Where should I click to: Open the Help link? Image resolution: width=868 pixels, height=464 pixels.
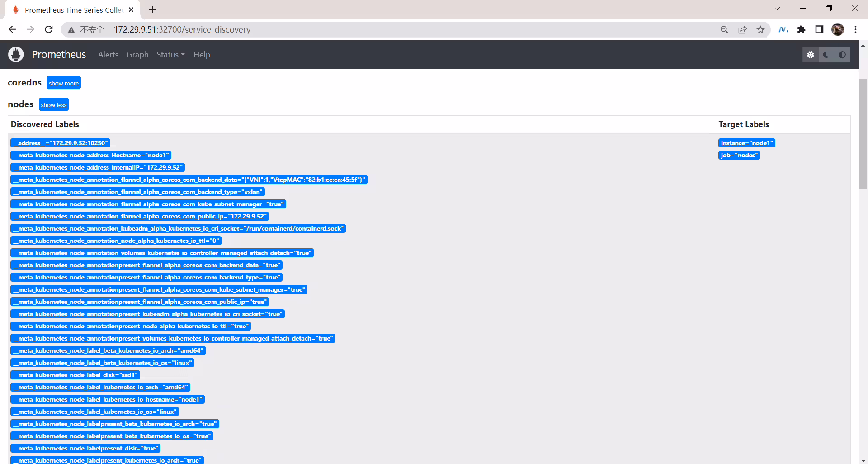(202, 55)
